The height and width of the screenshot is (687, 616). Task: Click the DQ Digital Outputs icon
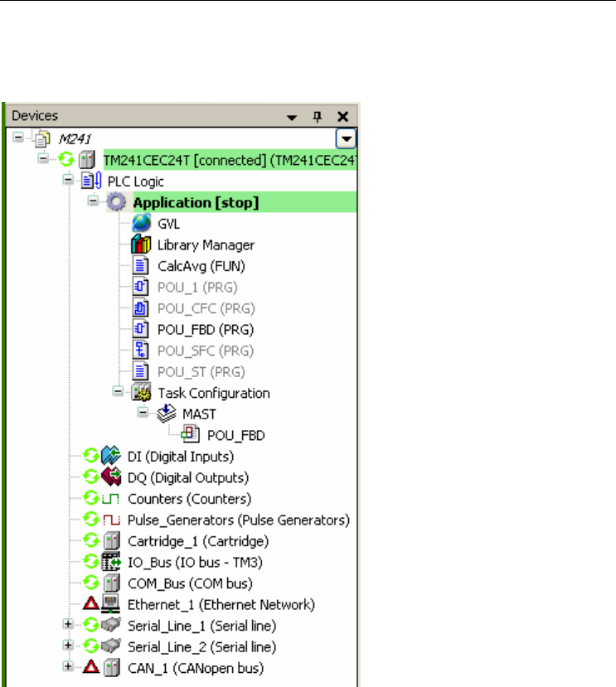111,477
